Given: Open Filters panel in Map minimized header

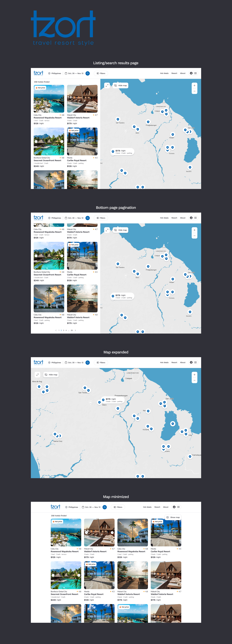Looking at the screenshot, I should (118, 507).
